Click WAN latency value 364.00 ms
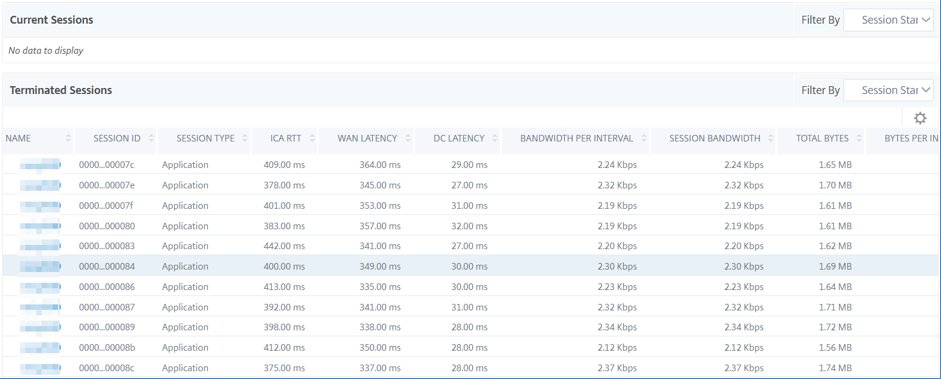941x379 pixels. (x=380, y=165)
